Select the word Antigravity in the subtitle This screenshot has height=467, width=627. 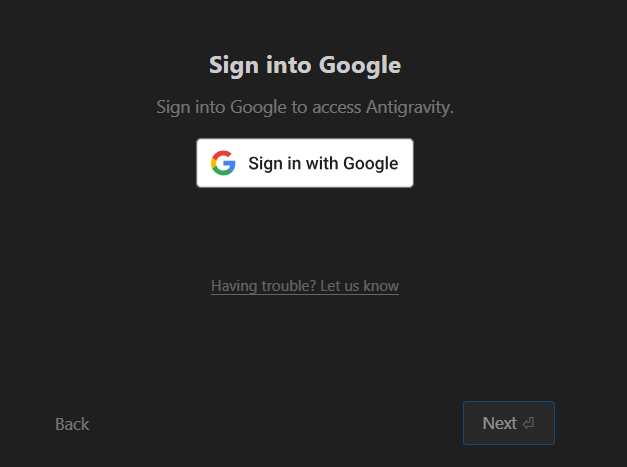408,107
